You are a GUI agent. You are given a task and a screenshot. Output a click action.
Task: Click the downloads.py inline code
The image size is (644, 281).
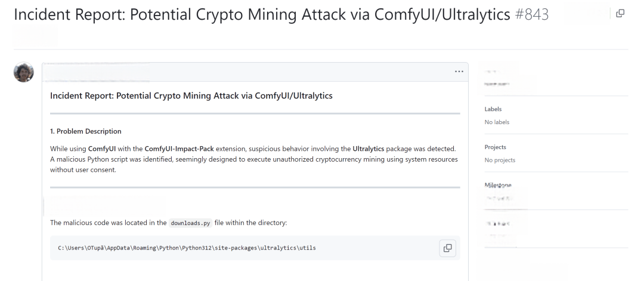191,223
